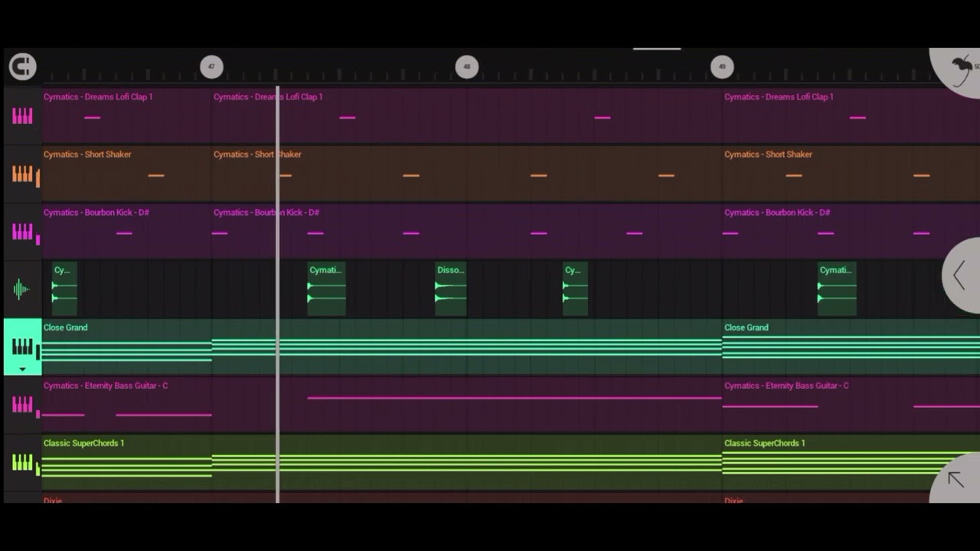The height and width of the screenshot is (551, 980).
Task: Select Eternity Bass Guitar - C clip at bar 49
Action: pyautogui.click(x=851, y=404)
